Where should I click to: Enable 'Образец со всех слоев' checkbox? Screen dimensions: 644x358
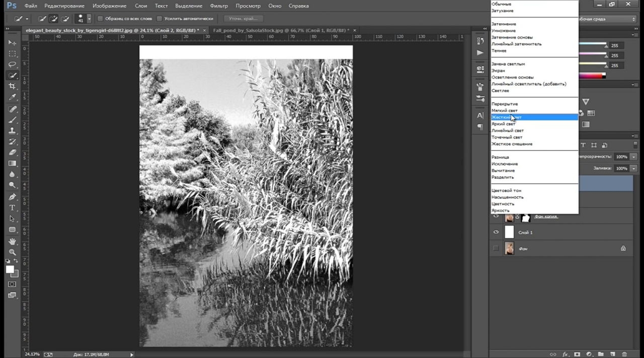coord(100,19)
